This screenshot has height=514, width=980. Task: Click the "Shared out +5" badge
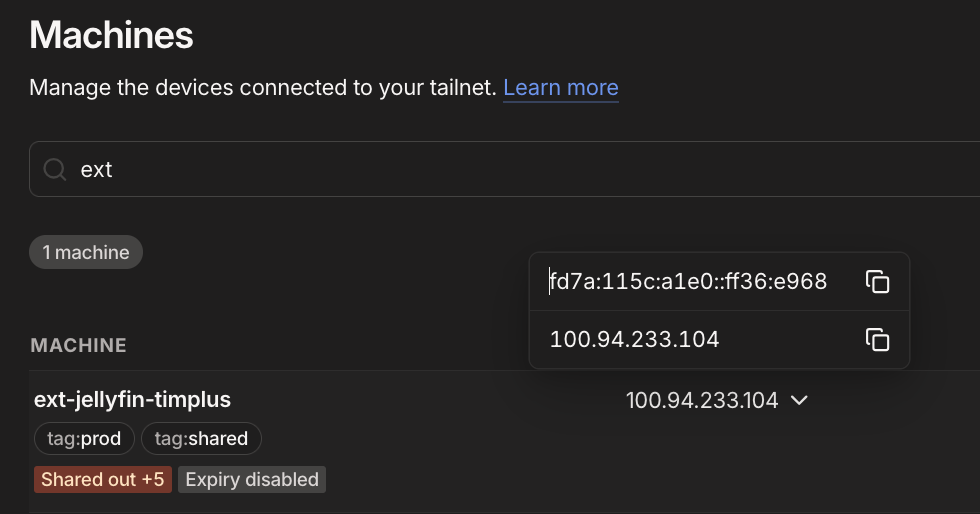coord(102,480)
